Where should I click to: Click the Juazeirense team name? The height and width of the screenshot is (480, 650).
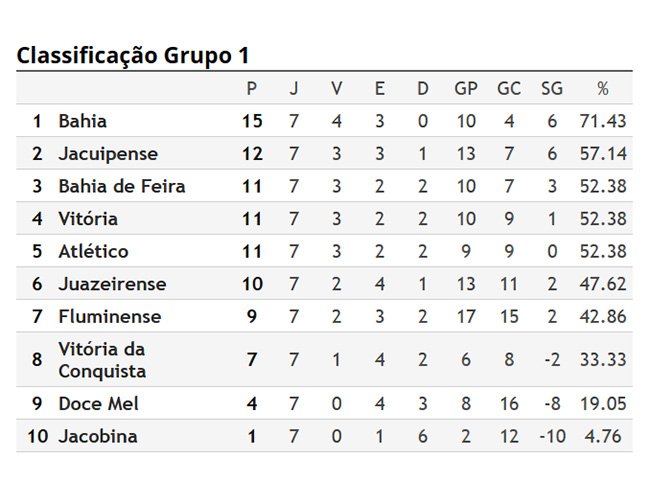[112, 284]
